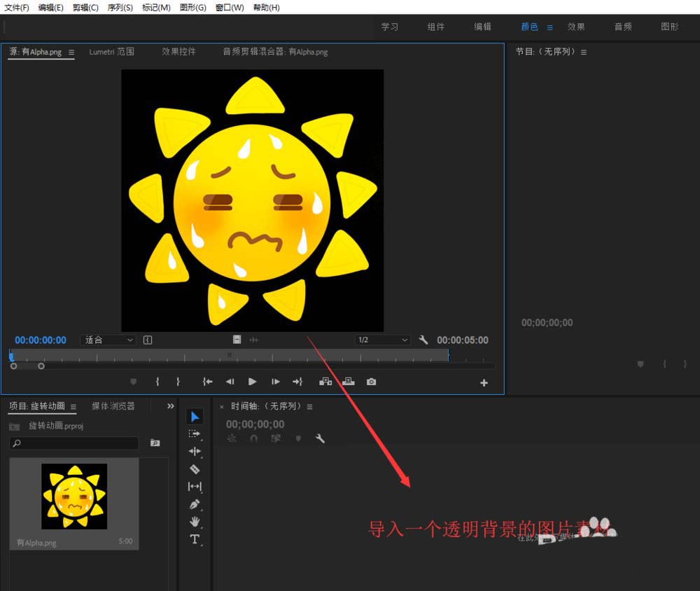Select the Ripple Edit tool
This screenshot has height=591, width=700.
(195, 450)
